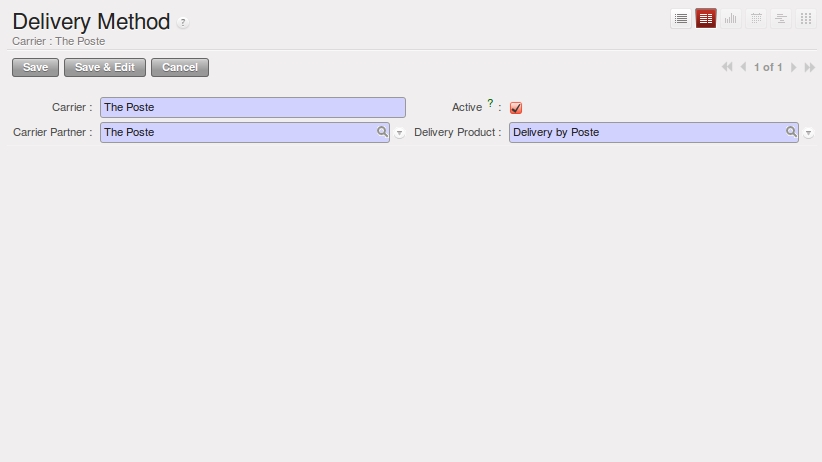Expand the Carrier Partner dropdown arrow
Viewport: 822px width, 462px height.
[400, 133]
